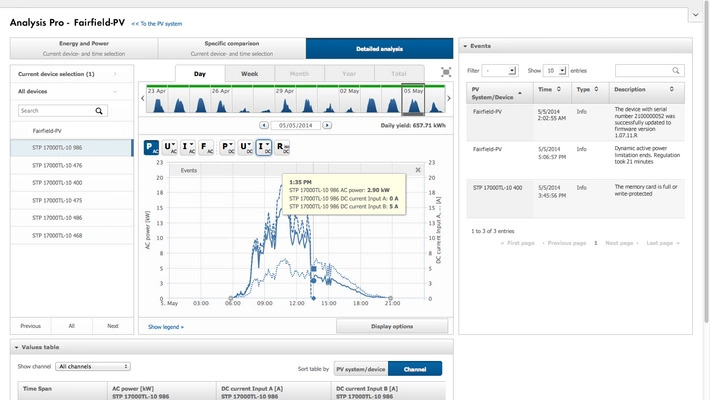Toggle the AC power (P AC) channel button
This screenshot has width=710, height=400.
[151, 147]
